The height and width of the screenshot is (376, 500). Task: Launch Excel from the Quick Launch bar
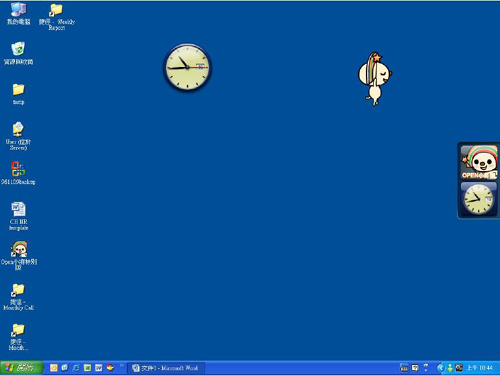pyautogui.click(x=87, y=368)
